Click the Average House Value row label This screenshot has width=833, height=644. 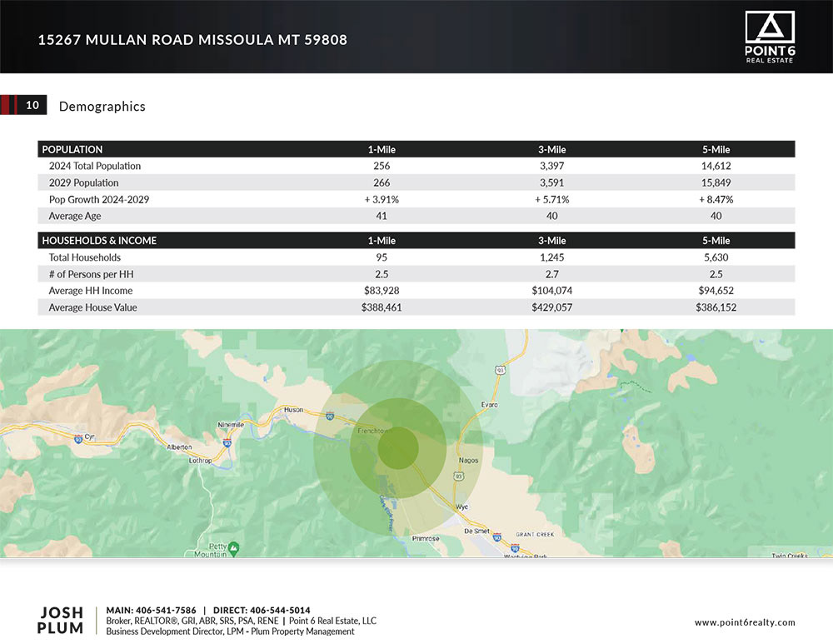coord(93,307)
